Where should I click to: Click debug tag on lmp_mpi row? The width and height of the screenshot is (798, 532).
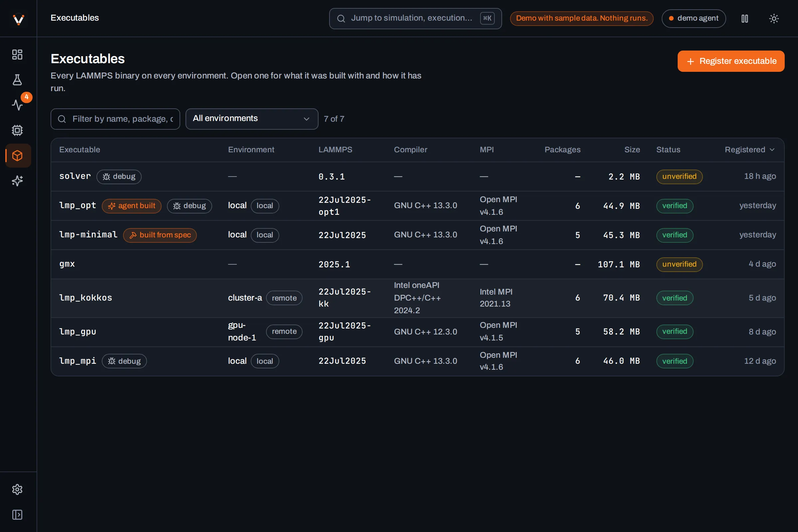click(x=124, y=361)
